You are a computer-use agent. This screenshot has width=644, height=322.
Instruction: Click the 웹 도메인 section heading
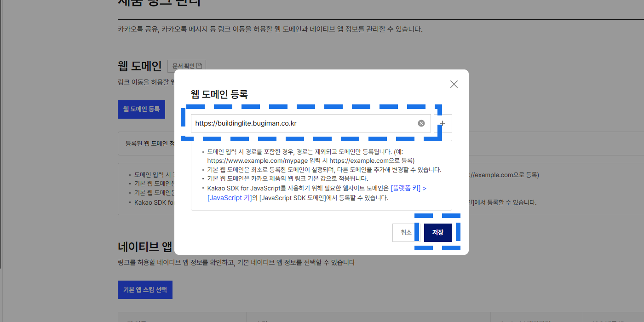[x=139, y=66]
